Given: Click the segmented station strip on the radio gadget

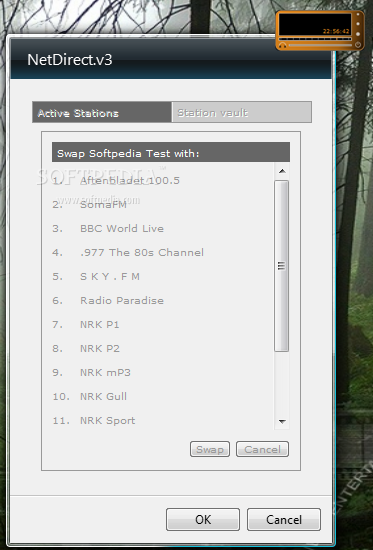Looking at the screenshot, I should 315,39.
